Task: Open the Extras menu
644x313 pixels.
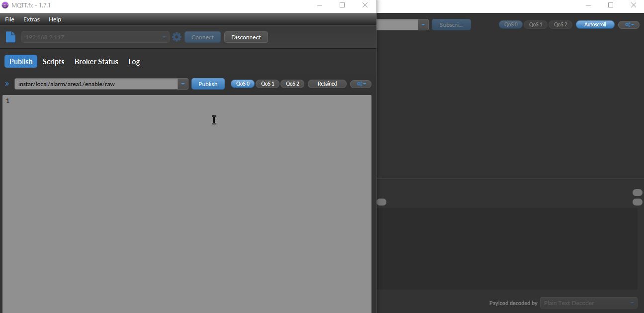Action: 31,19
